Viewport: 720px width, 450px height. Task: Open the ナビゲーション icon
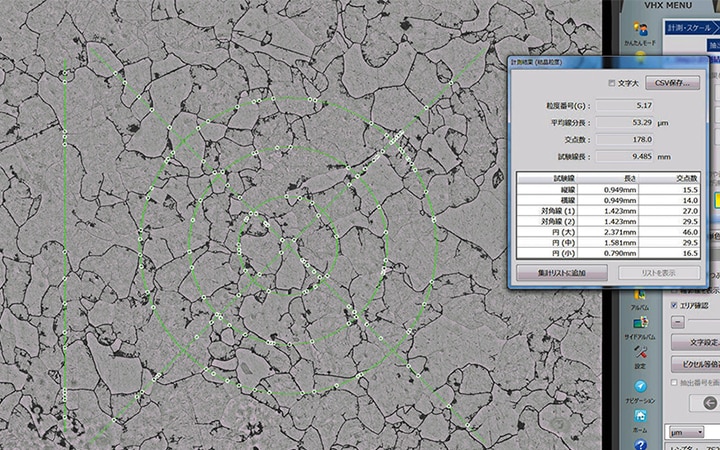click(x=639, y=386)
